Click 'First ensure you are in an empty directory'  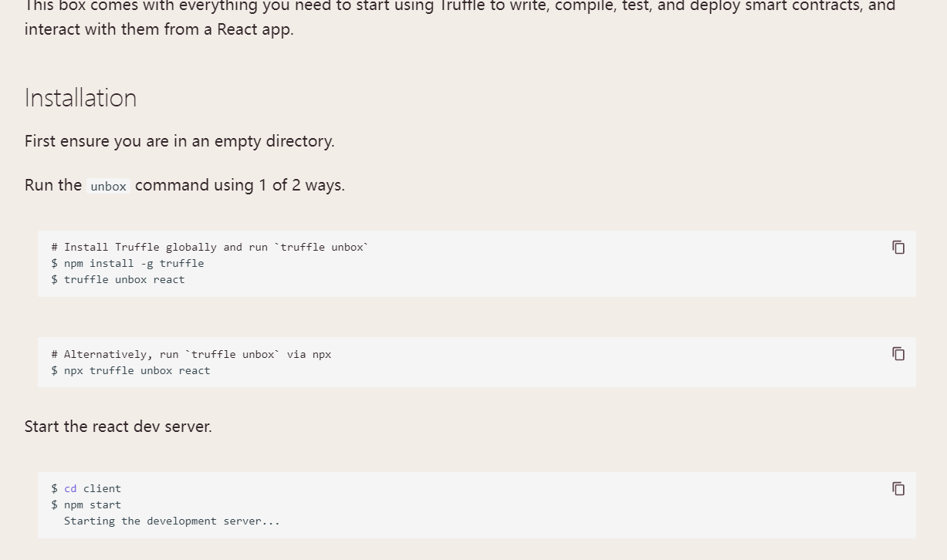point(179,141)
